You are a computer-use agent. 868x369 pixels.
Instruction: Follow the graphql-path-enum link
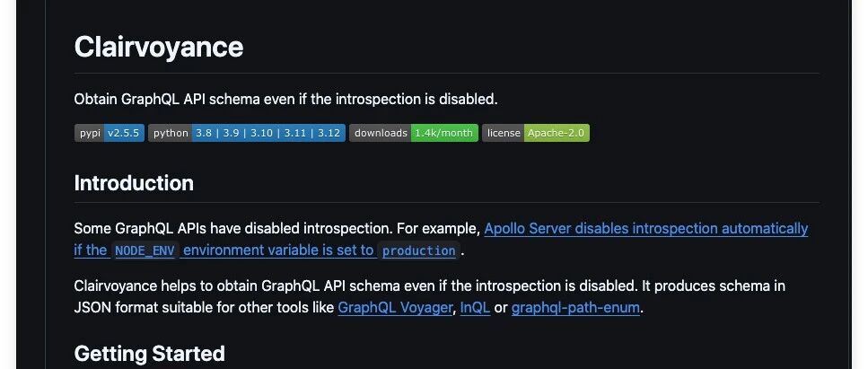click(575, 307)
